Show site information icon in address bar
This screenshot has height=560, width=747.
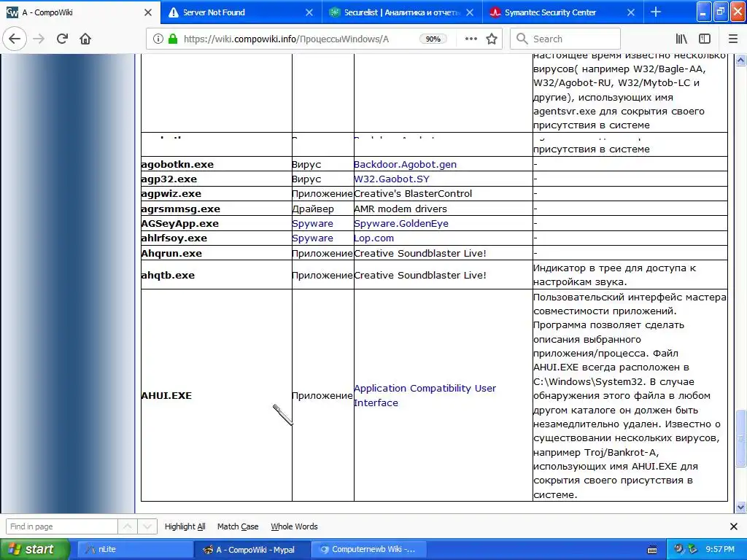coord(158,39)
